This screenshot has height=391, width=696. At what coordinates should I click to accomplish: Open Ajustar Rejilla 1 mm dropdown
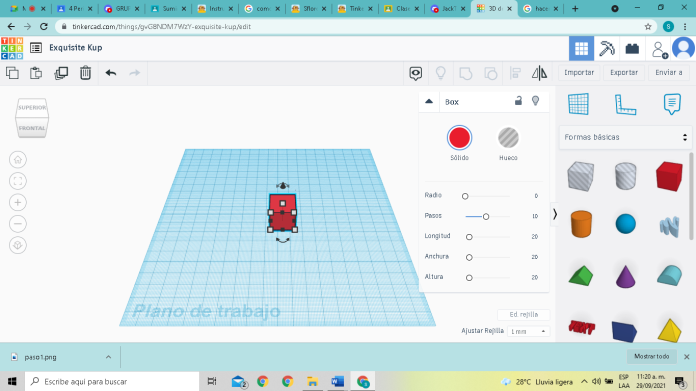528,332
